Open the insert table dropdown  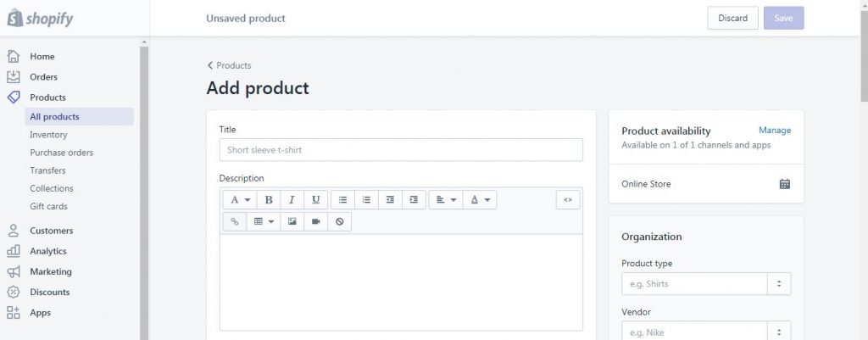pos(264,221)
